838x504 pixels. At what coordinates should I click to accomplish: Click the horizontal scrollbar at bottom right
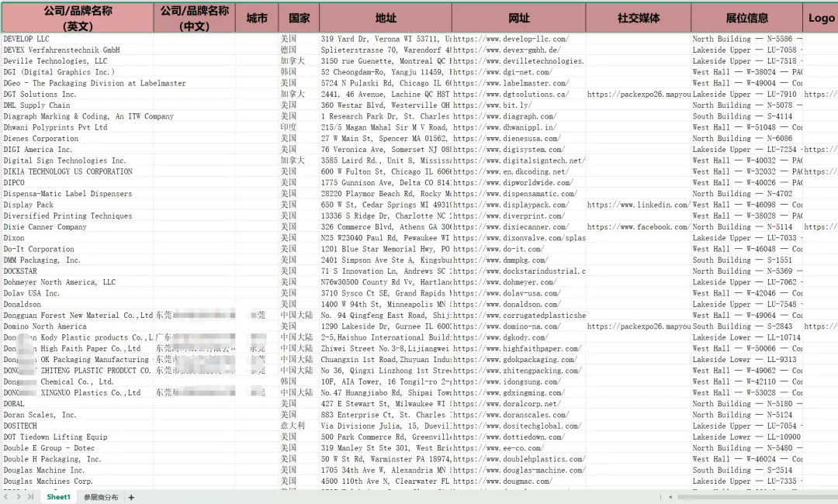757,497
